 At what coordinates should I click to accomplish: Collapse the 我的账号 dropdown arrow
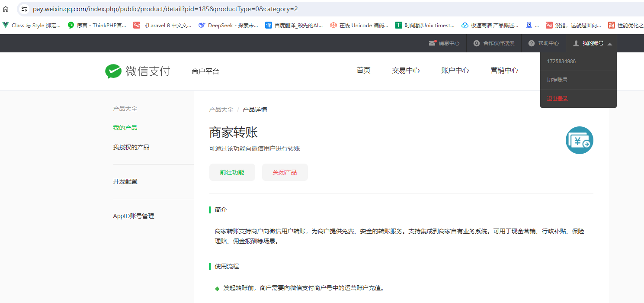[x=610, y=44]
